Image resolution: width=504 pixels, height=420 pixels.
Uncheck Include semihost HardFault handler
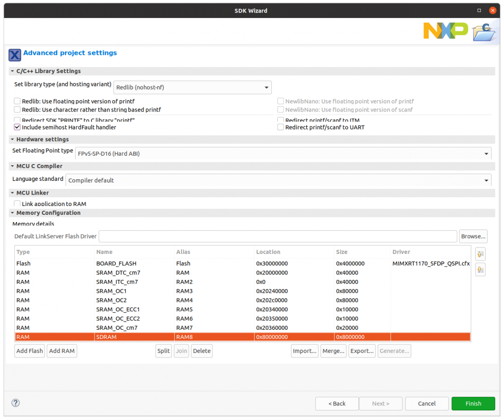click(x=17, y=127)
